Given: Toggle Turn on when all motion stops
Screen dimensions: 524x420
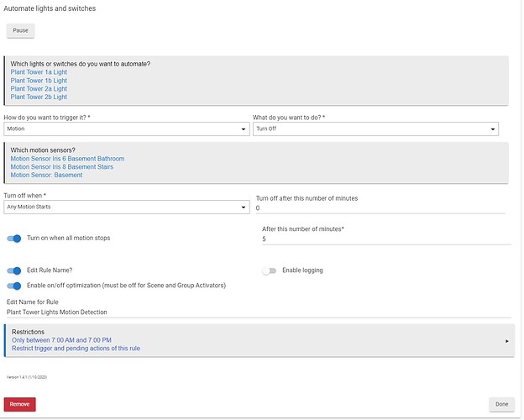Looking at the screenshot, I should pos(14,239).
